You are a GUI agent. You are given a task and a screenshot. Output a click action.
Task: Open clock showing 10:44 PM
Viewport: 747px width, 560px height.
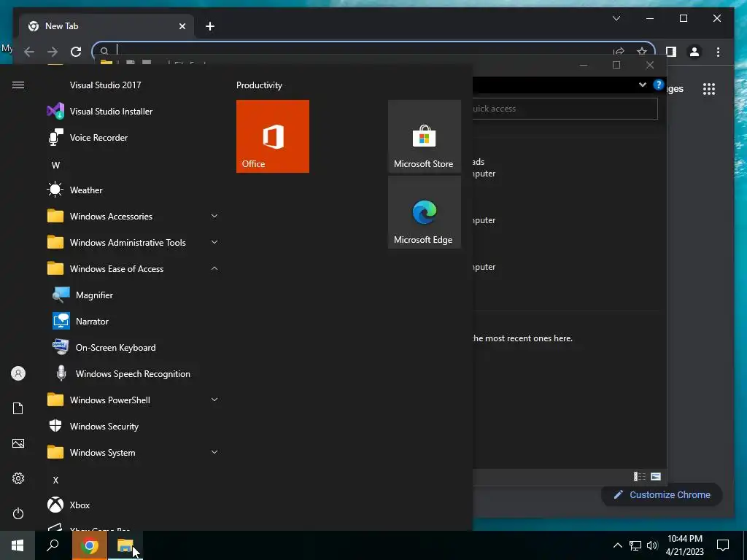coord(684,545)
